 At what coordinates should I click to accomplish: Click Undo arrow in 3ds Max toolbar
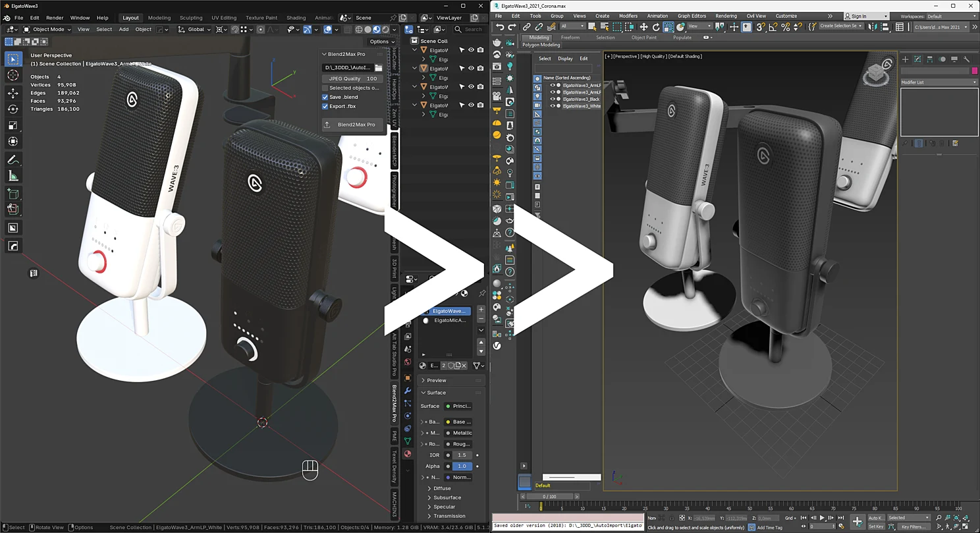(500, 26)
